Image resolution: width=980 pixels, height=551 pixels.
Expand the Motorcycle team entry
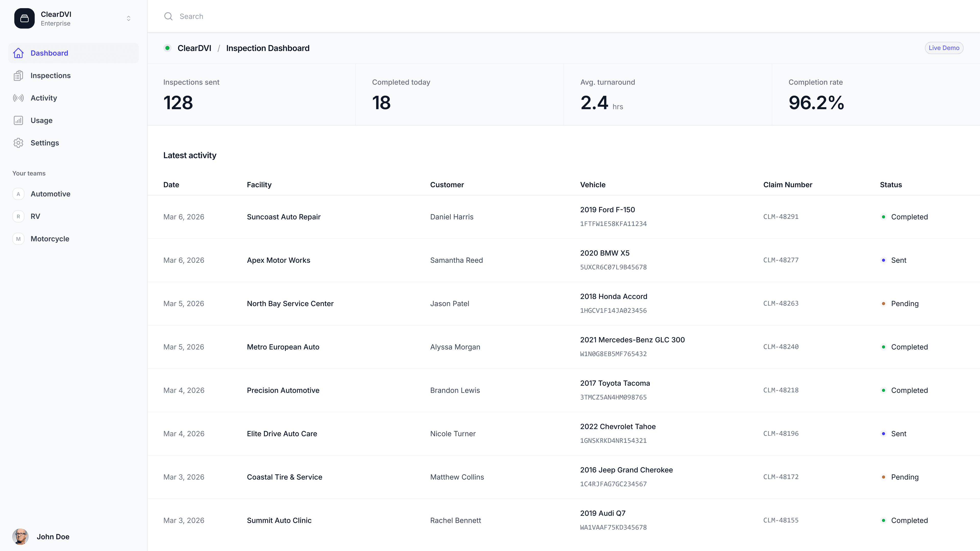50,239
